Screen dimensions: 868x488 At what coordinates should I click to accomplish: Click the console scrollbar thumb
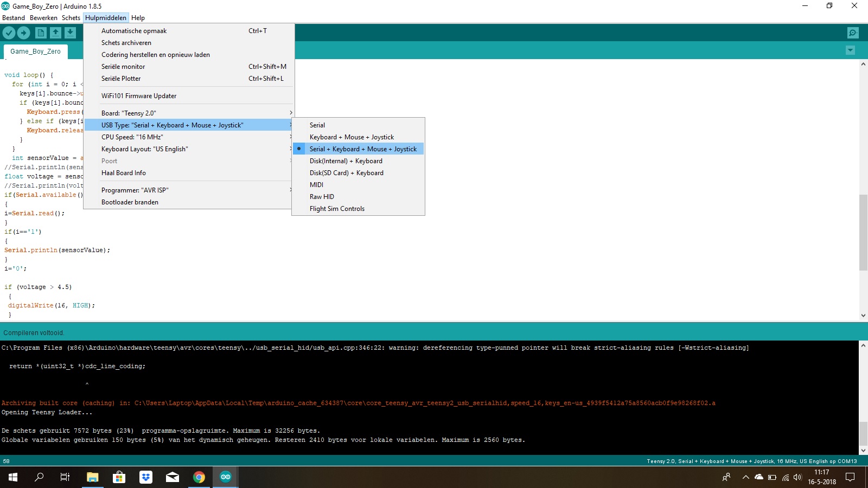863,433
